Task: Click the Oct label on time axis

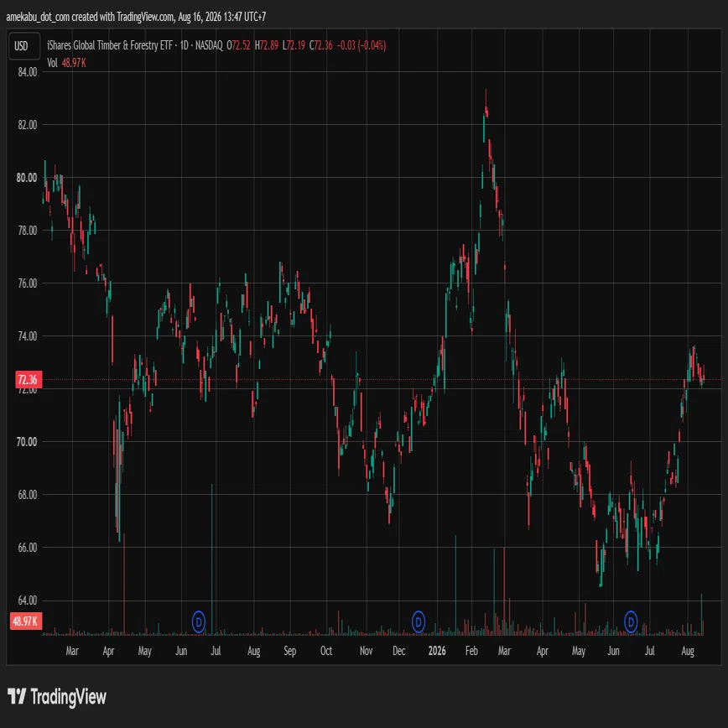Action: tap(326, 651)
